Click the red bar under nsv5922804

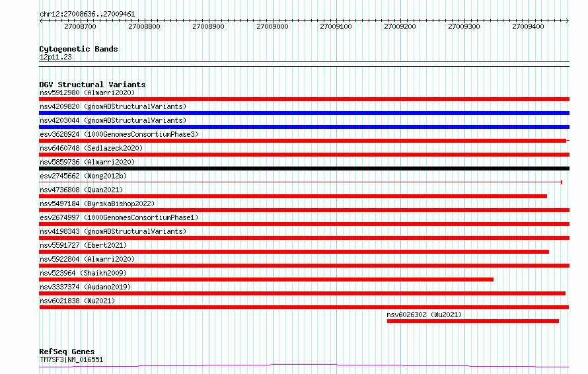(304, 266)
